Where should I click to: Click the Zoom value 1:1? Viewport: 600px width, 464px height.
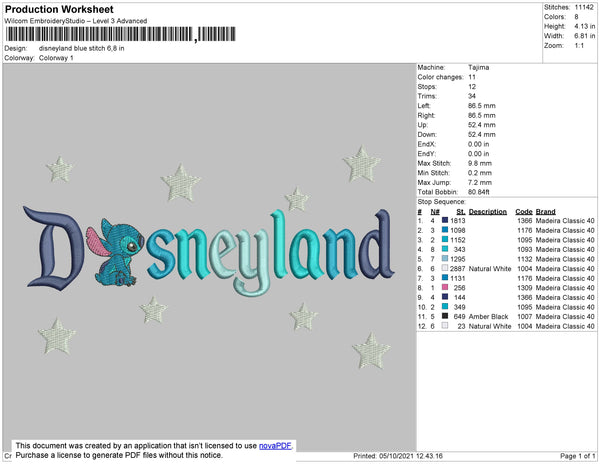coord(579,46)
